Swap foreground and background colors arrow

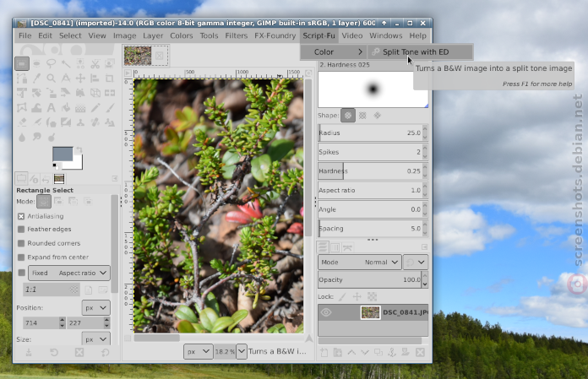[x=79, y=150]
